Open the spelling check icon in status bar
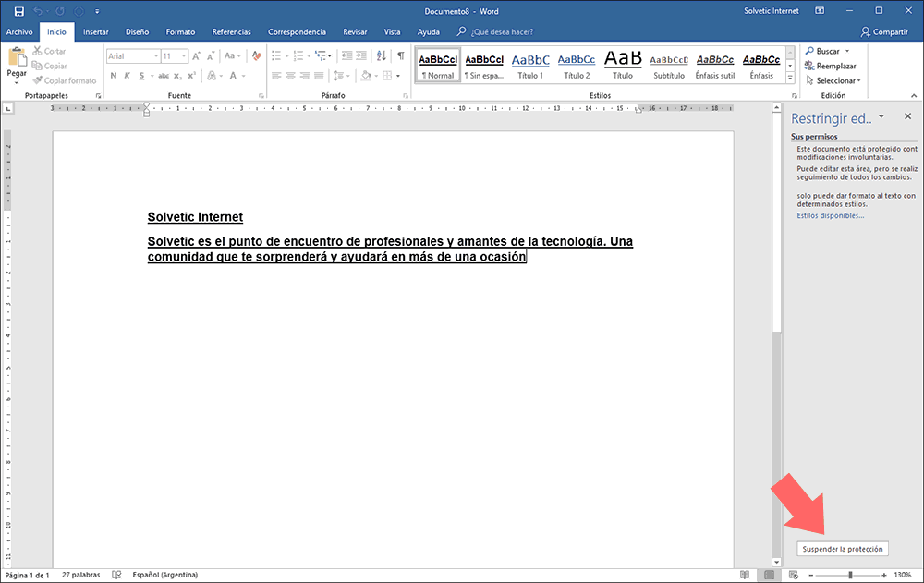Image resolution: width=924 pixels, height=583 pixels. pyautogui.click(x=116, y=575)
